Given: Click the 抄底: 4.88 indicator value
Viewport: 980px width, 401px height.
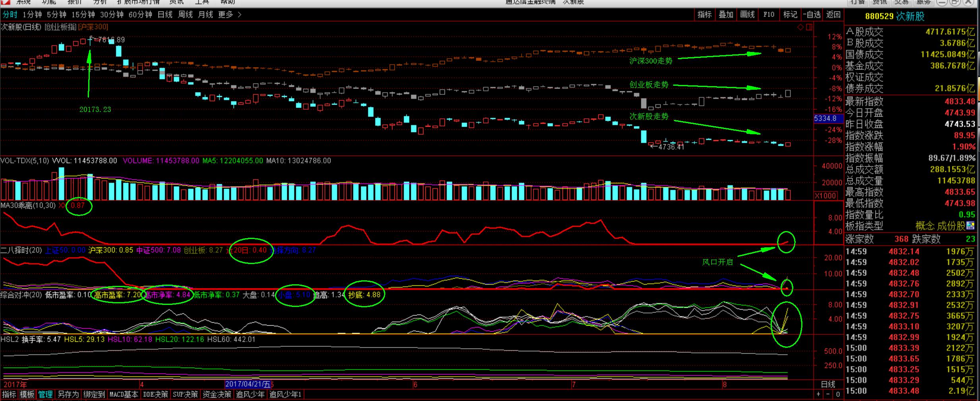Looking at the screenshot, I should (364, 295).
